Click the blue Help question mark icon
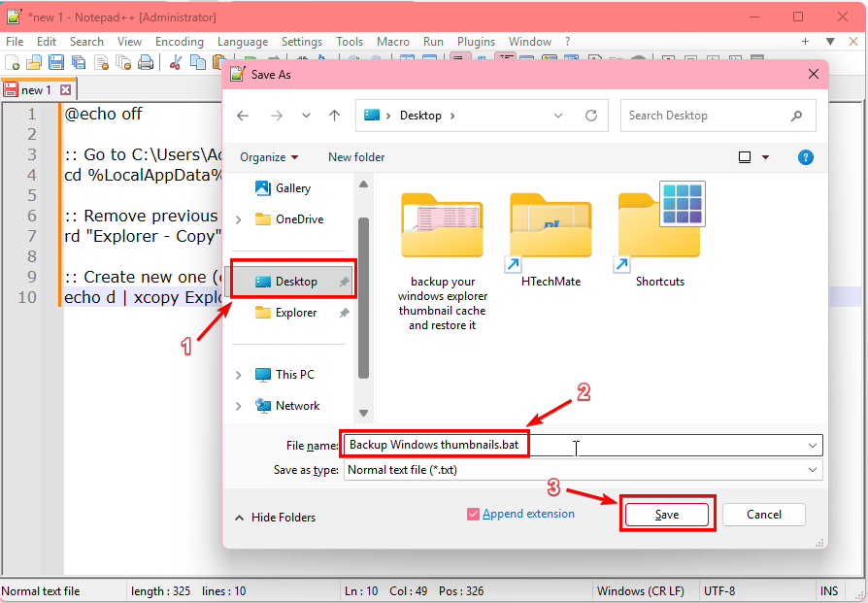 [806, 157]
